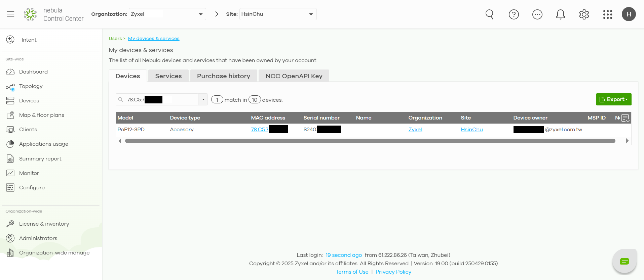Open Dashboard from the sidebar
Screen dimensions: 644x280
tap(33, 72)
